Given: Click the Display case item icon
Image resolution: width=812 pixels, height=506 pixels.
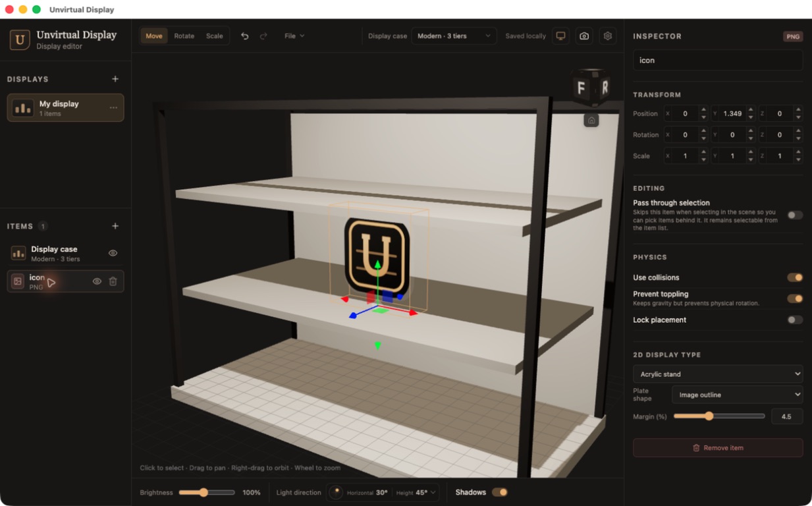Looking at the screenshot, I should tap(18, 253).
